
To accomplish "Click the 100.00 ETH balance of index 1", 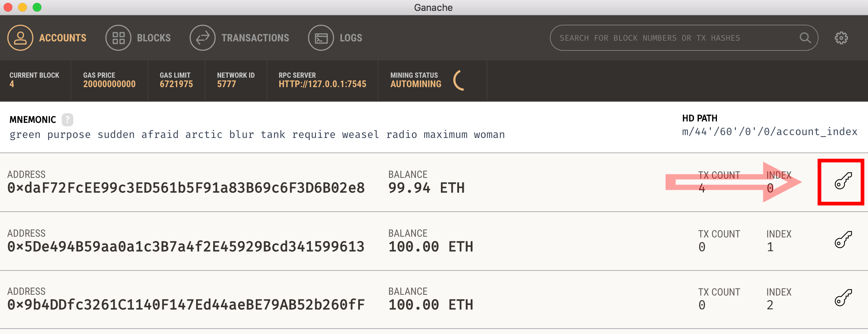I will click(431, 247).
